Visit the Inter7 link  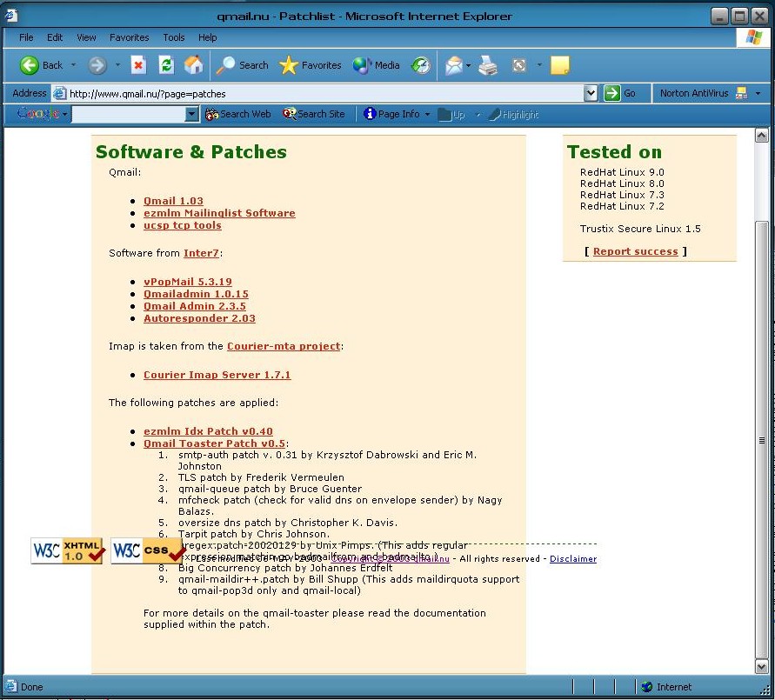(201, 253)
